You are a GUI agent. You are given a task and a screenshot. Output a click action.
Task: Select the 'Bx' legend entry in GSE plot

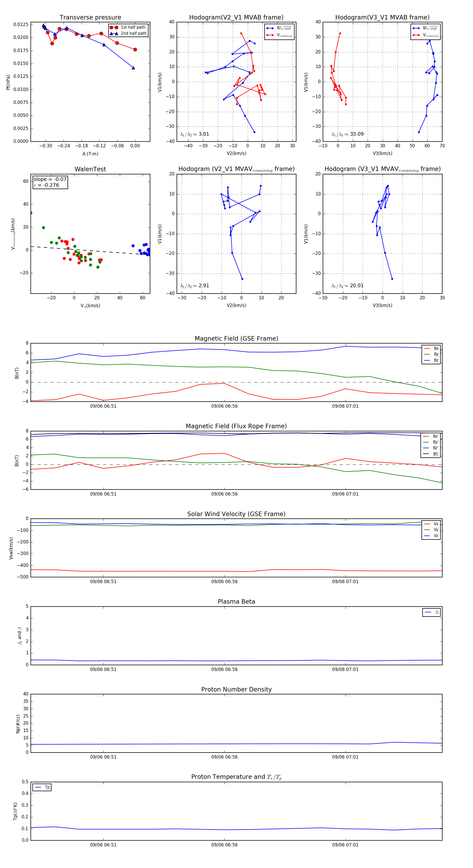click(x=431, y=349)
